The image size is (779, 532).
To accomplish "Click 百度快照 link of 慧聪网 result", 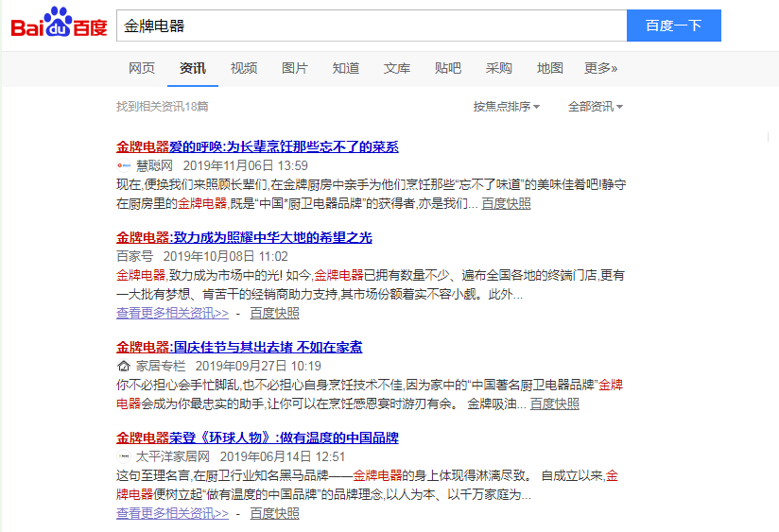I will (506, 203).
